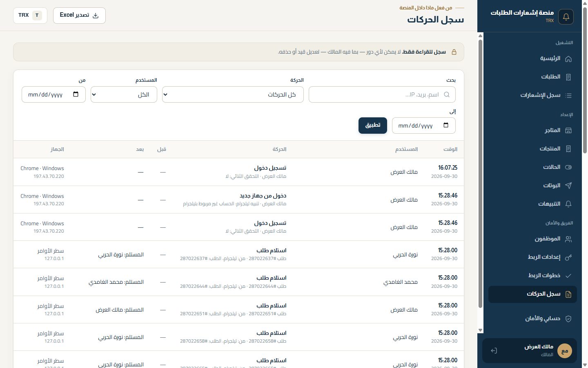Open the الطلبات menu item
Viewport: 588px width, 368px height.
(533, 77)
